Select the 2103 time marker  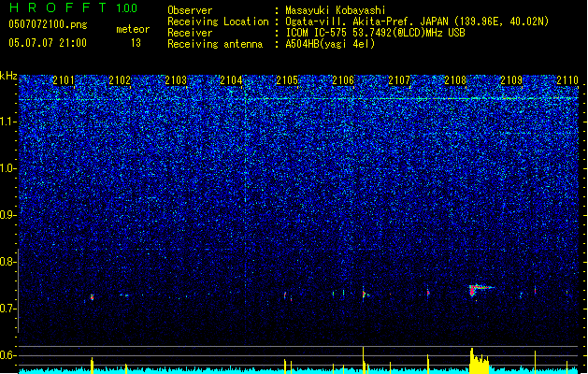click(x=176, y=80)
